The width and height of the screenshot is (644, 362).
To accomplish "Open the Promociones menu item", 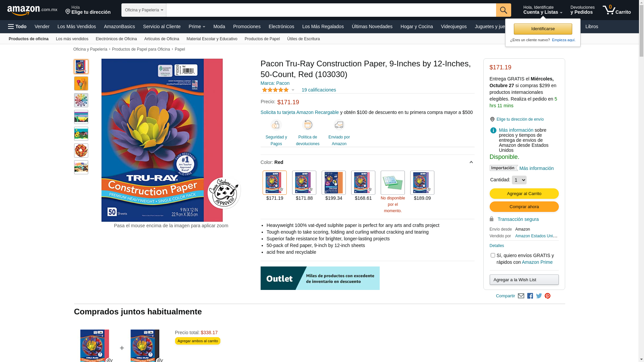I will (247, 26).
